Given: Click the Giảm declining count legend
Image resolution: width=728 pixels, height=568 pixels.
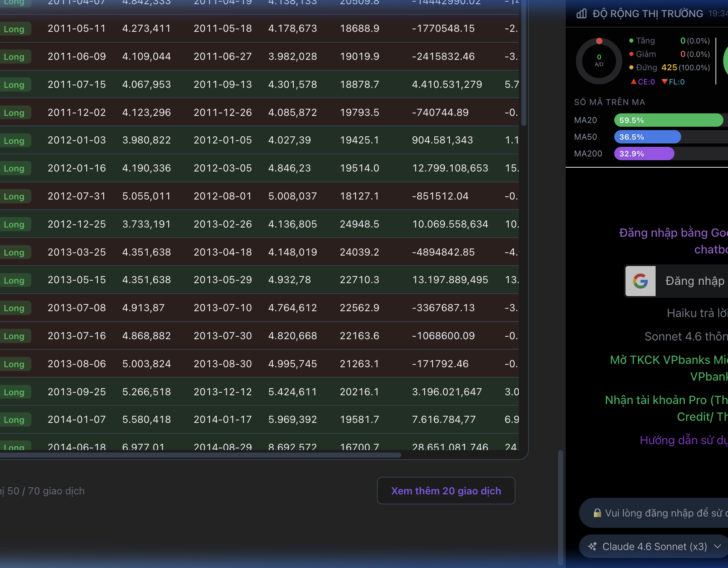Looking at the screenshot, I should click(669, 54).
